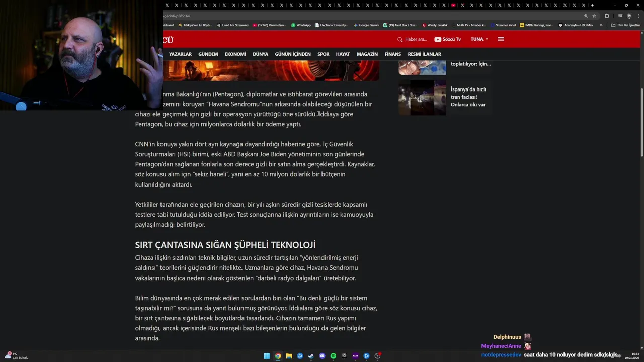The height and width of the screenshot is (362, 644).
Task: Click the MeyhaneciAnne chat username
Action: pyautogui.click(x=501, y=346)
